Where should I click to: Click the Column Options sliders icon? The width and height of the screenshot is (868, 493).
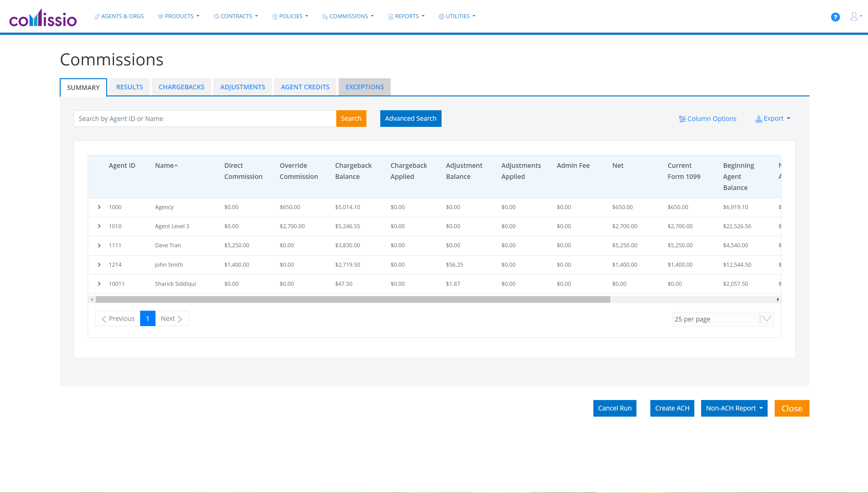[x=682, y=119]
